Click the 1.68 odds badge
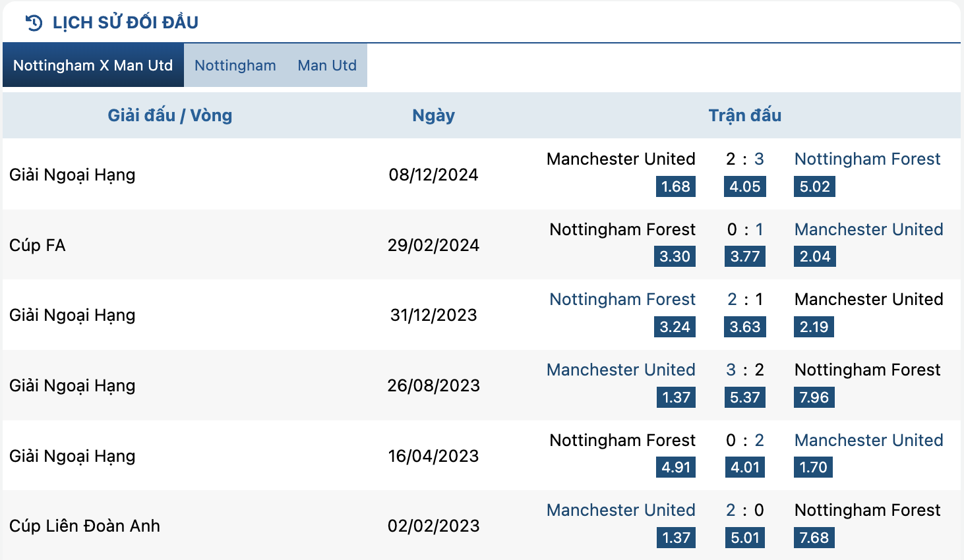 676,186
